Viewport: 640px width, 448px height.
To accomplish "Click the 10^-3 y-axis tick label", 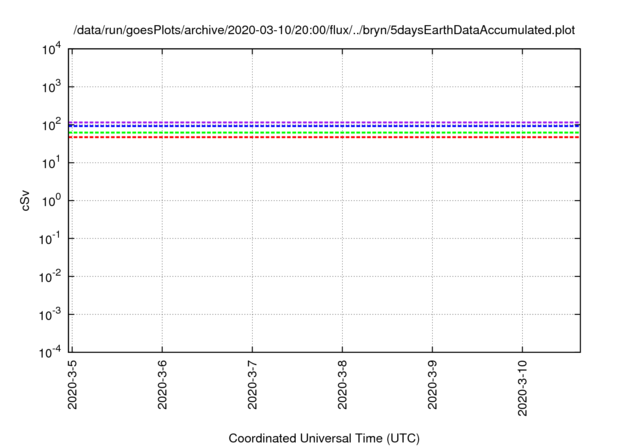I will pyautogui.click(x=50, y=315).
